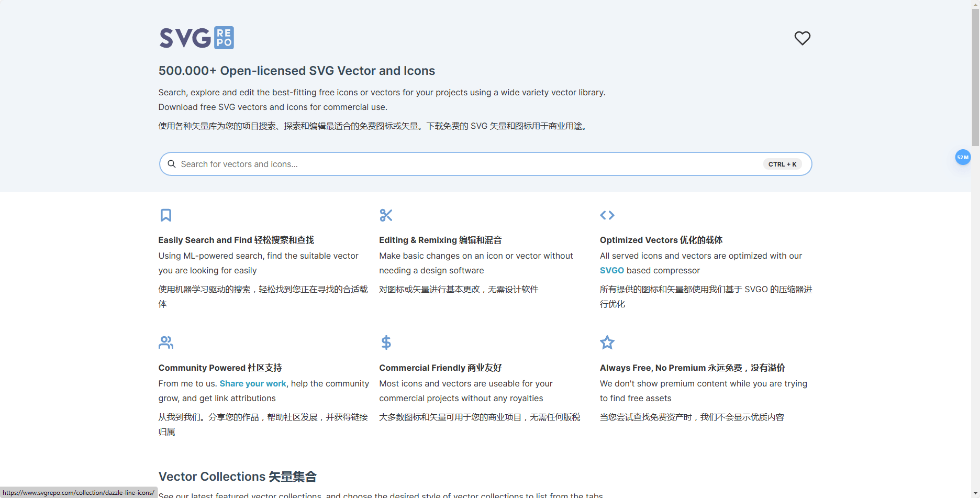
Task: Click the scissors icon above Editing & Remixing
Action: [x=386, y=215]
